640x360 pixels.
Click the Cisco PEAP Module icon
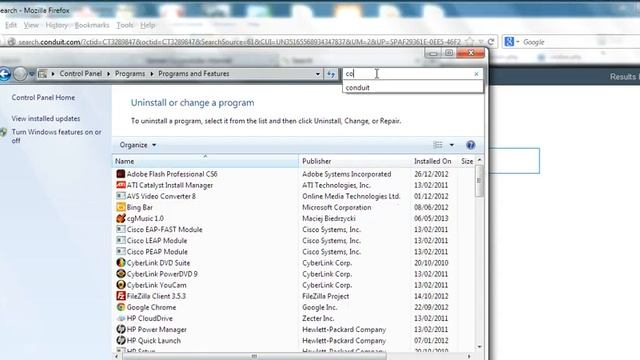pos(120,251)
